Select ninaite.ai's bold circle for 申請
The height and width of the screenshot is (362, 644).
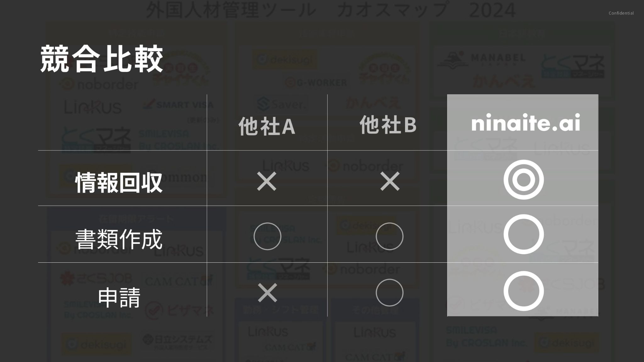pyautogui.click(x=524, y=291)
